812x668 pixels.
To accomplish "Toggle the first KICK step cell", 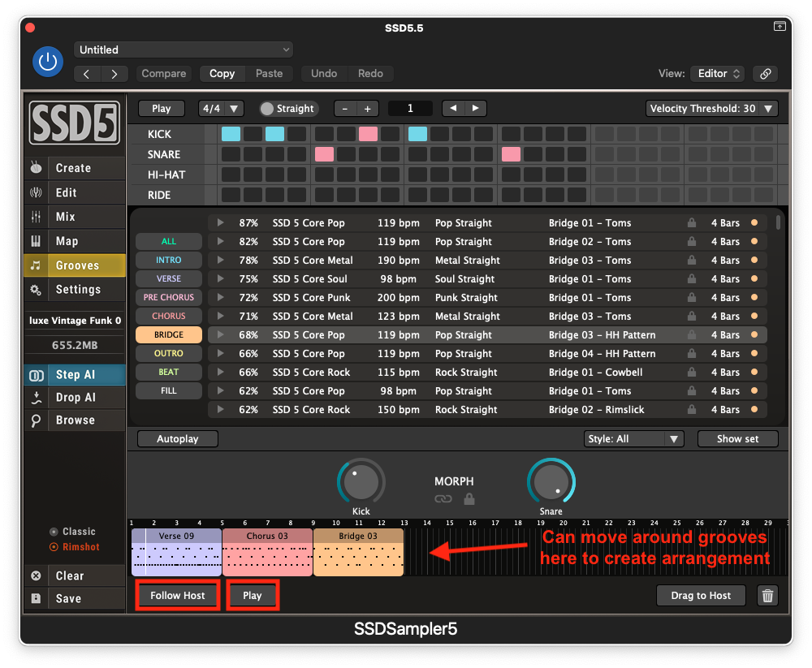I will (231, 134).
